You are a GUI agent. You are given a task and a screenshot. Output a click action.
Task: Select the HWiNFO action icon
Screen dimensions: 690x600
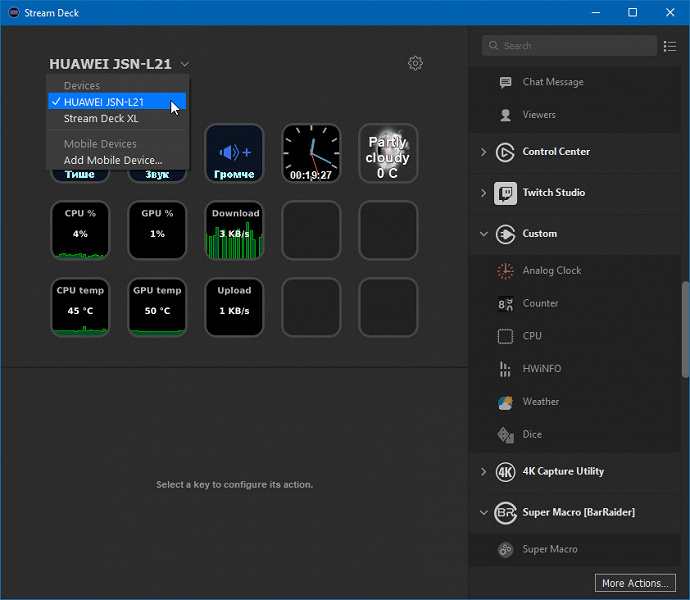pos(505,369)
